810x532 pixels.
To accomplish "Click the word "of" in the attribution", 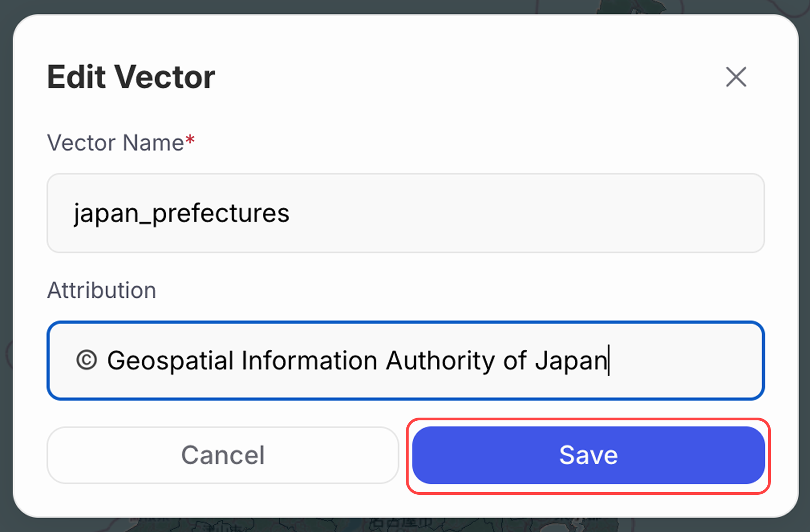I will 515,361.
